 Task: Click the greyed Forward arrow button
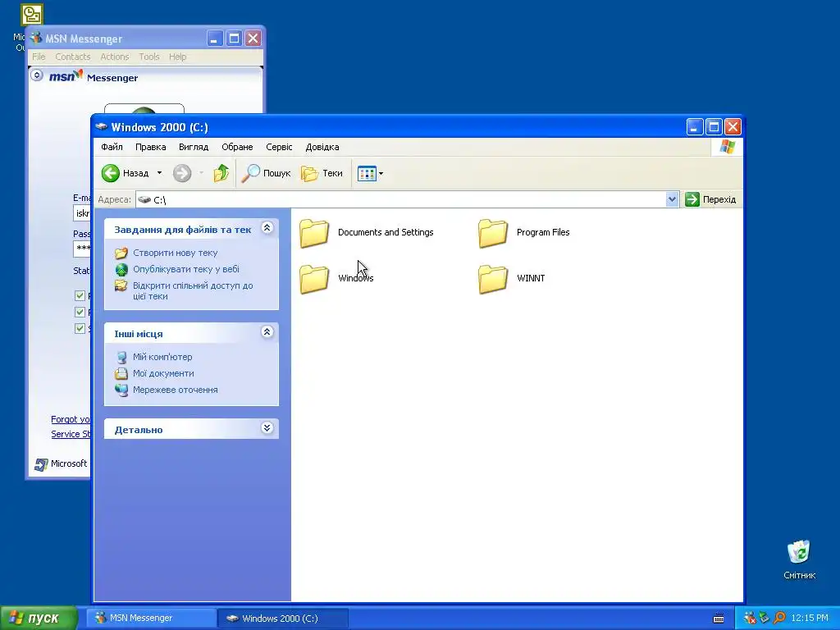coord(182,173)
